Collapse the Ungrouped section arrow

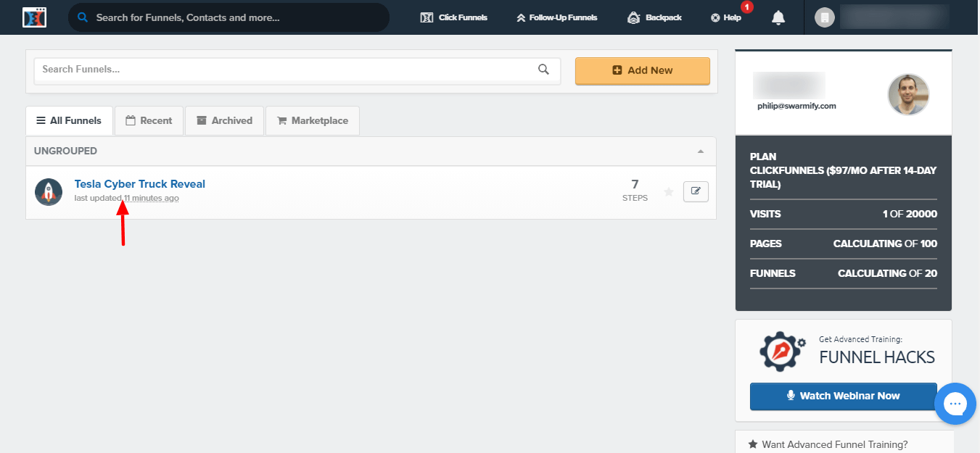point(700,151)
